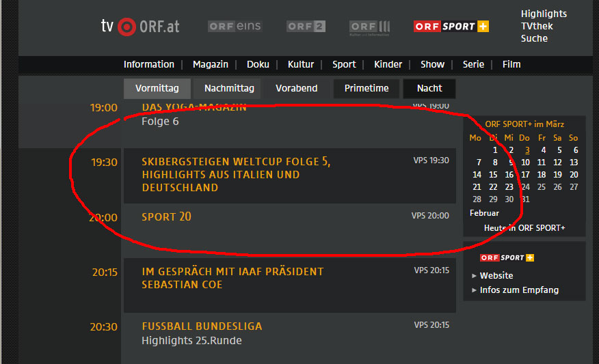Select calendar day 10 in März

525,162
